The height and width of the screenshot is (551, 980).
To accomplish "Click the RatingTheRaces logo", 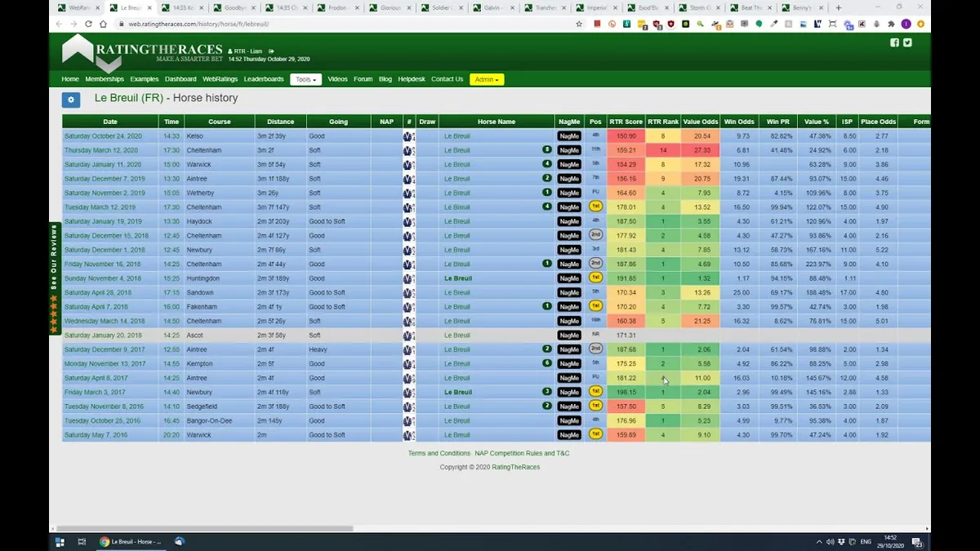I will pos(141,51).
